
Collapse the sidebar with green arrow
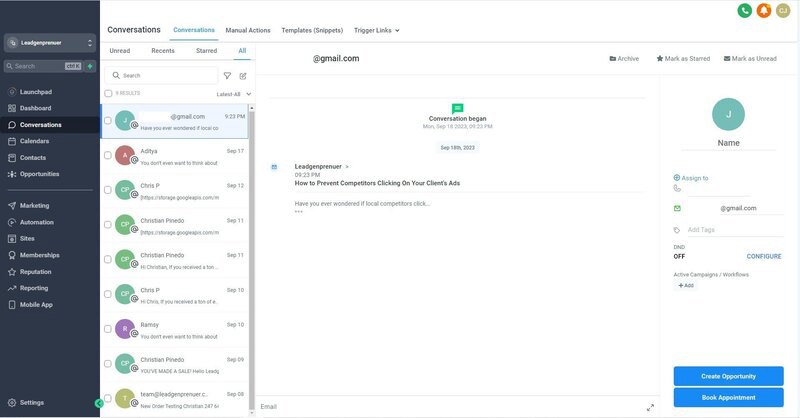(x=99, y=403)
